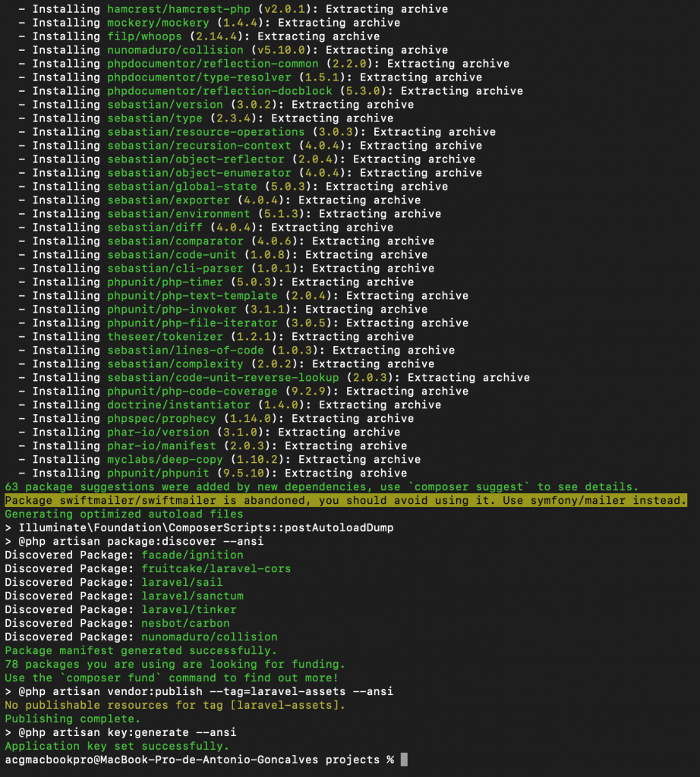This screenshot has height=777, width=700.
Task: Click Package manifest generated successfully line
Action: click(140, 650)
